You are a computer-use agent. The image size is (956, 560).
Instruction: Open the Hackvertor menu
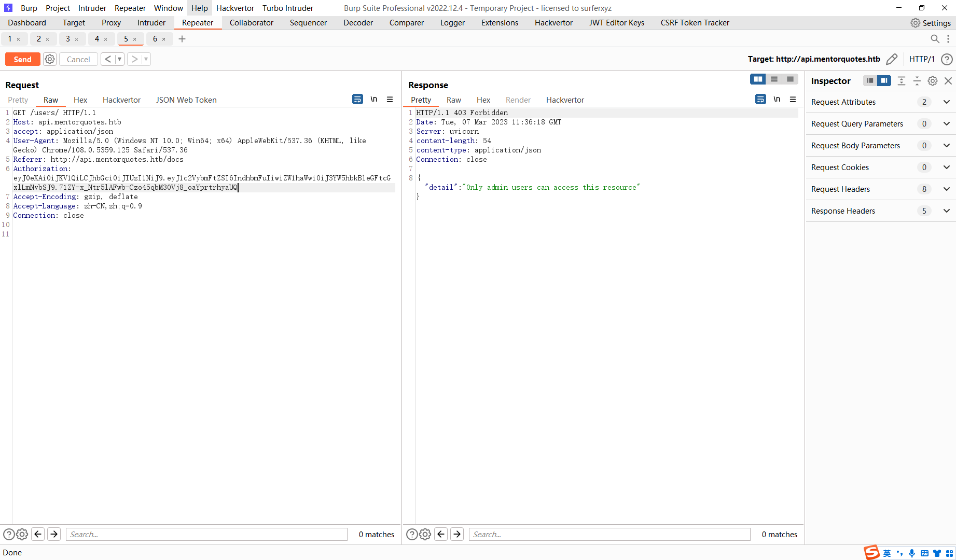(x=235, y=8)
